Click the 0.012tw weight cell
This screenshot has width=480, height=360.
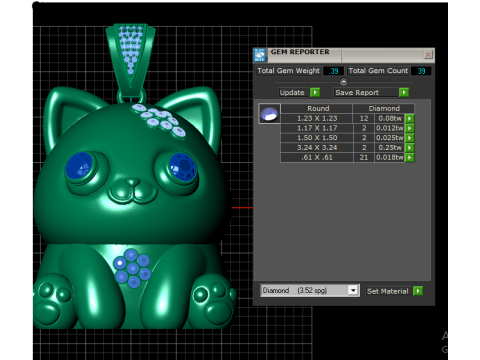[389, 128]
